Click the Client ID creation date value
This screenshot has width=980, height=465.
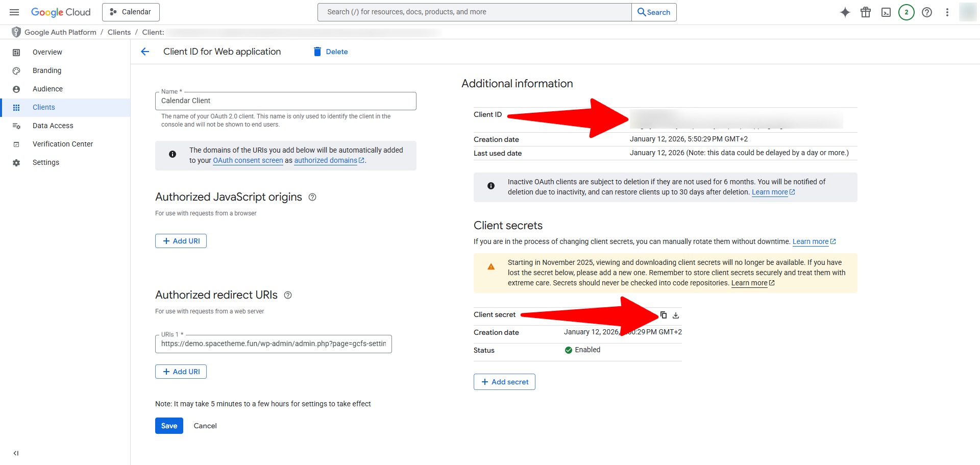pos(689,139)
